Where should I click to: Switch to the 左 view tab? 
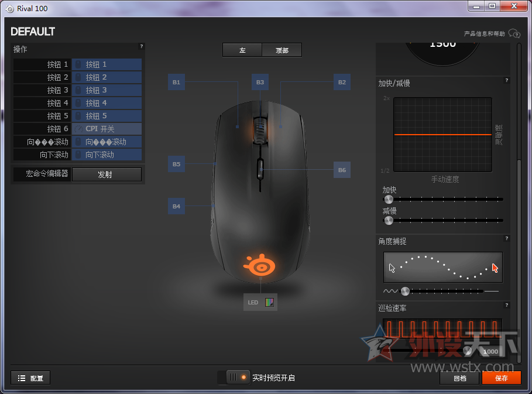point(242,50)
